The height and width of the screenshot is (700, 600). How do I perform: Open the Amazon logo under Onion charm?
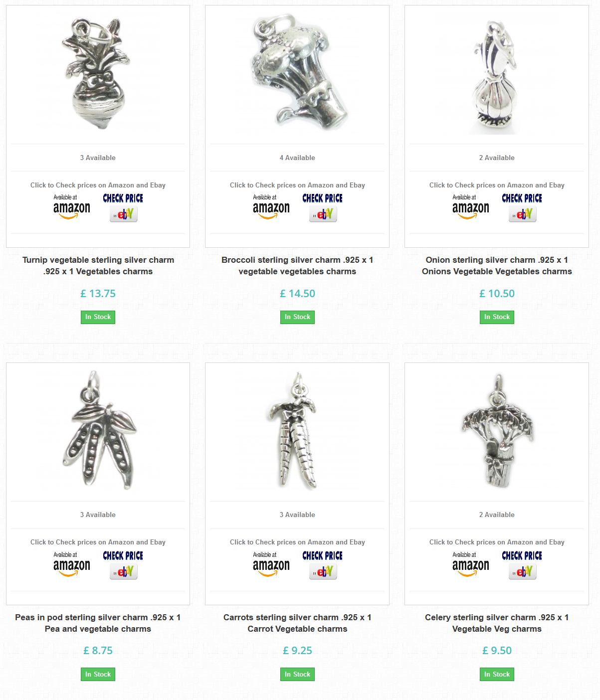click(x=471, y=207)
